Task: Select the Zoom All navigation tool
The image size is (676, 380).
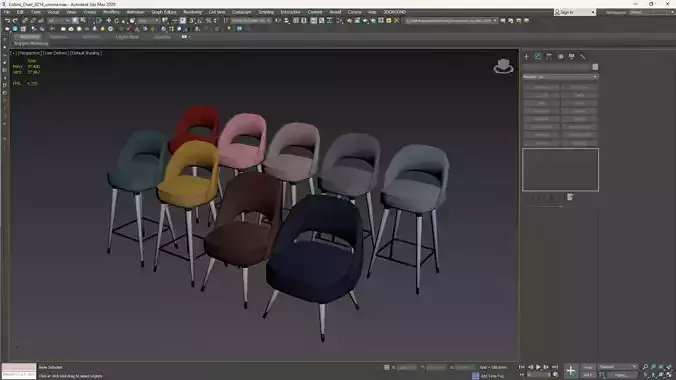Action: click(654, 367)
